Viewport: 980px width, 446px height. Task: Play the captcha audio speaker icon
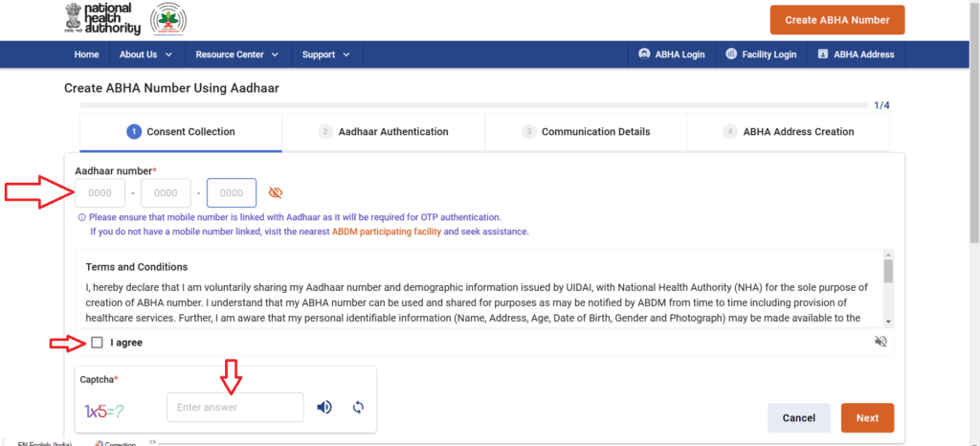(x=323, y=408)
